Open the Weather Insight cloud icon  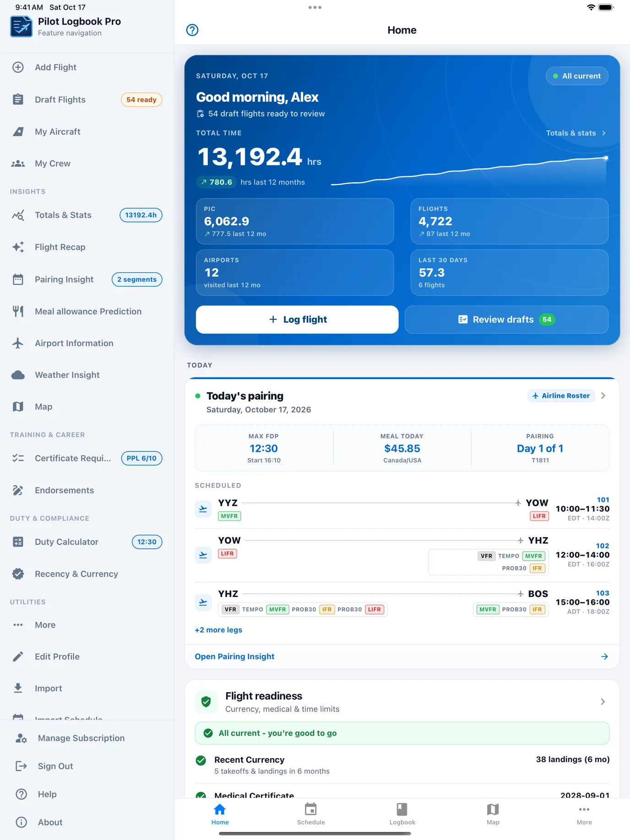18,375
